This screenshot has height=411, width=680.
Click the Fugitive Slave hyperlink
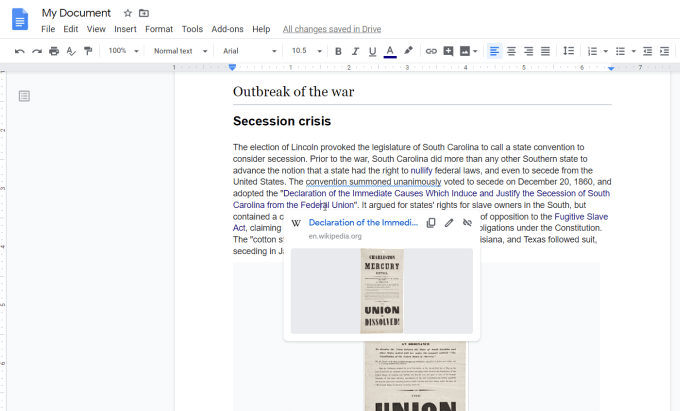(581, 216)
